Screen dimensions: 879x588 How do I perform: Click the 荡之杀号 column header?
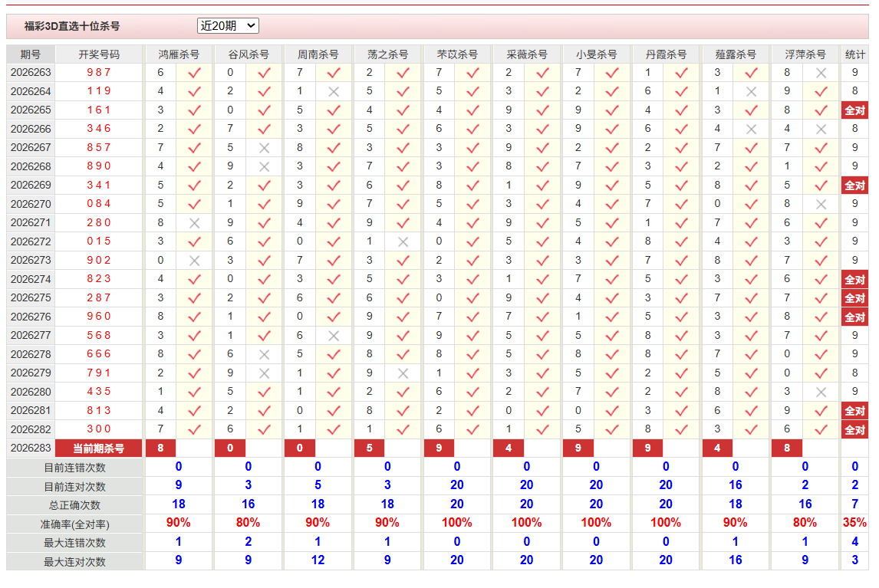tap(387, 54)
